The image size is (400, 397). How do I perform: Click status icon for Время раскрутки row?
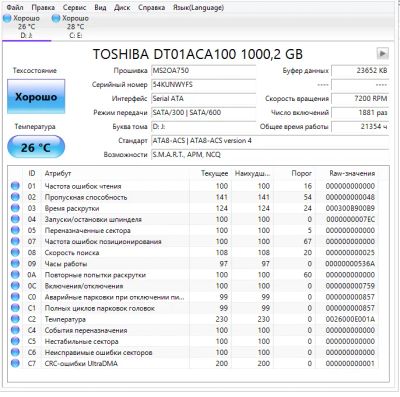coord(15,208)
